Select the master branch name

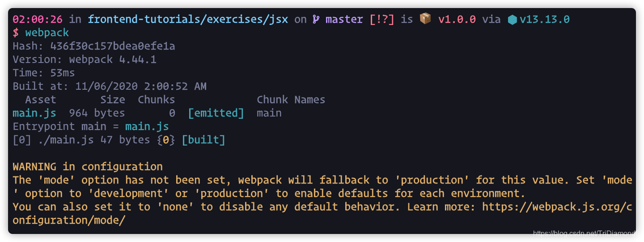tap(344, 20)
